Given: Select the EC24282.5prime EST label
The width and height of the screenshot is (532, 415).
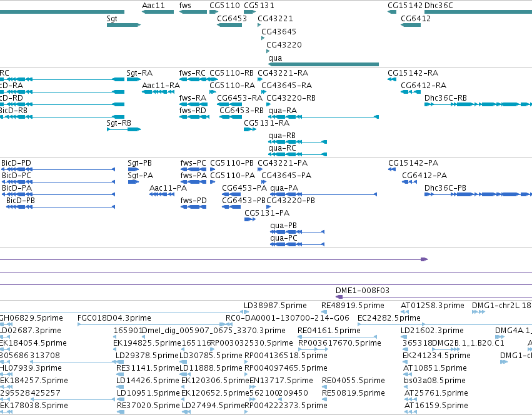Looking at the screenshot, I should (x=389, y=318).
